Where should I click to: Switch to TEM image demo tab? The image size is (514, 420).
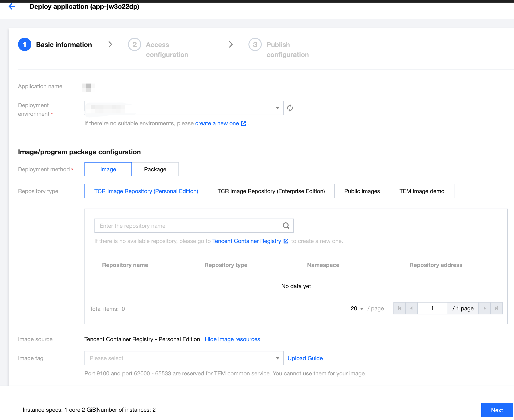point(422,191)
